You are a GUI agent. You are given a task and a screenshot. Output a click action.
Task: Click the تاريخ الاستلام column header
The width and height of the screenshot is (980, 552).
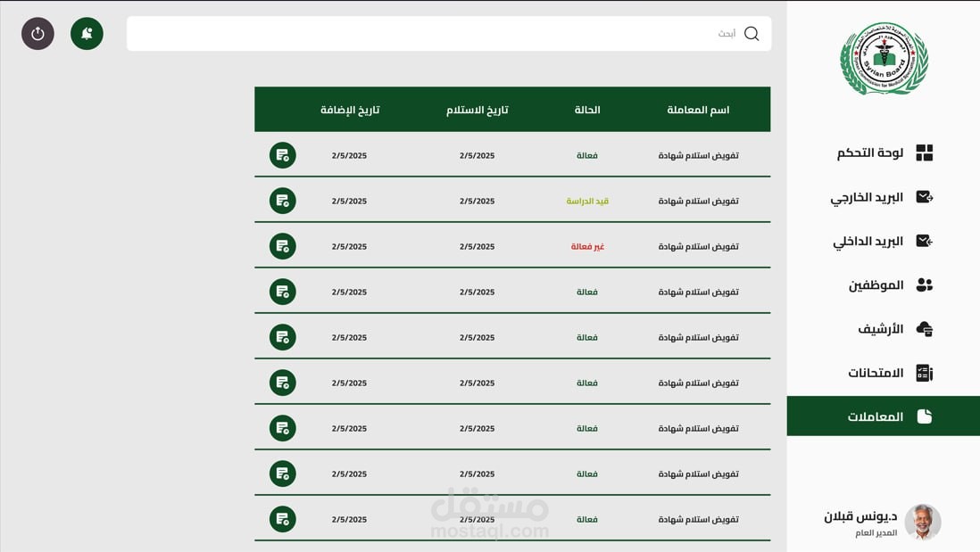(477, 110)
